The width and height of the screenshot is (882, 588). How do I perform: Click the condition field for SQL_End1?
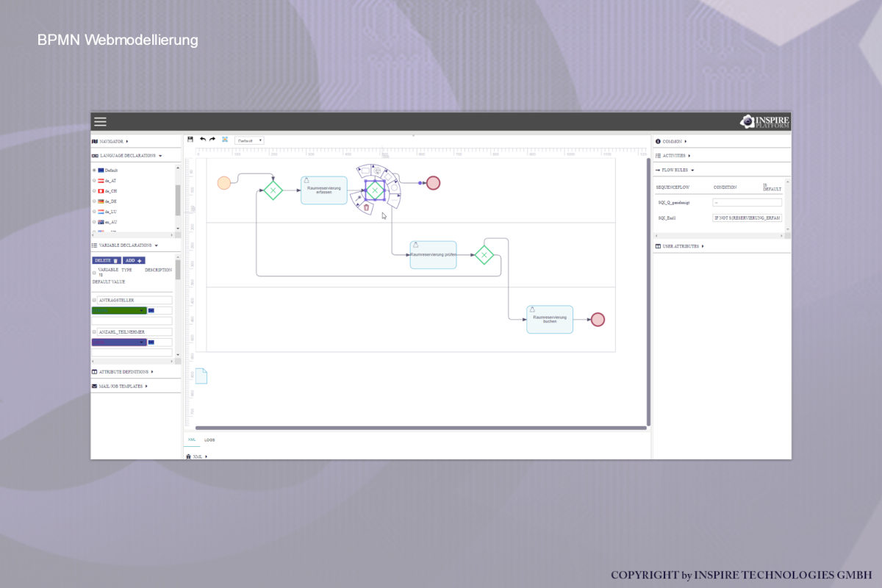pyautogui.click(x=747, y=218)
